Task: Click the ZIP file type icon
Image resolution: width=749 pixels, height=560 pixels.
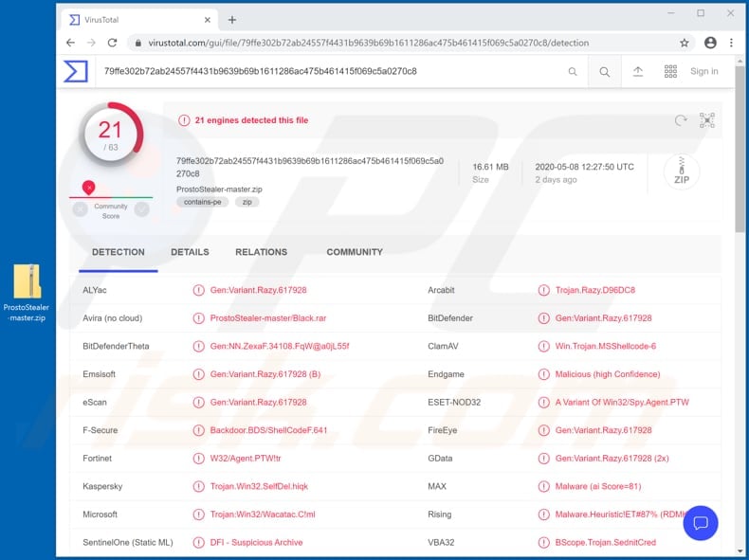Action: (682, 172)
